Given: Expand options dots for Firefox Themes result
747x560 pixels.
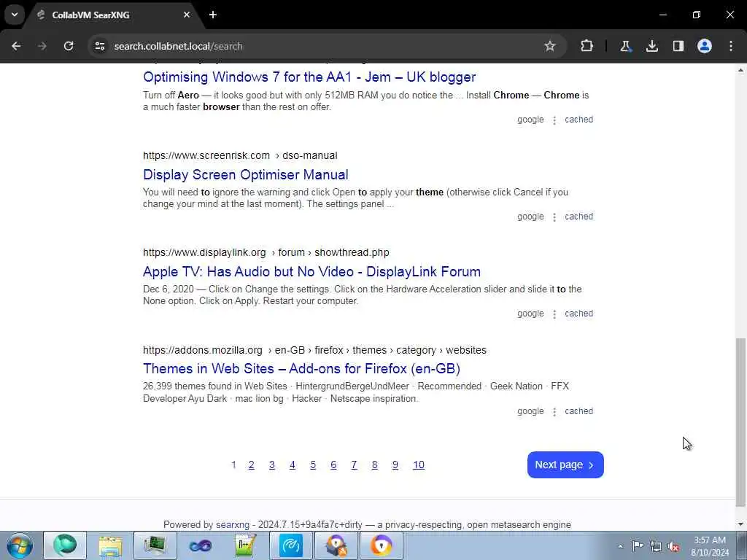Looking at the screenshot, I should point(554,412).
